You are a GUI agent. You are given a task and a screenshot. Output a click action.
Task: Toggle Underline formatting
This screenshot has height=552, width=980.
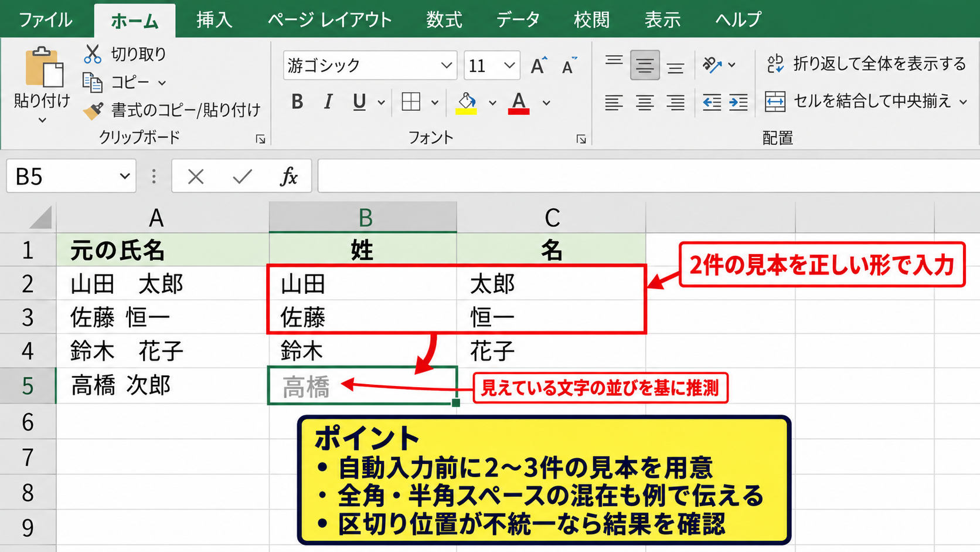[359, 102]
